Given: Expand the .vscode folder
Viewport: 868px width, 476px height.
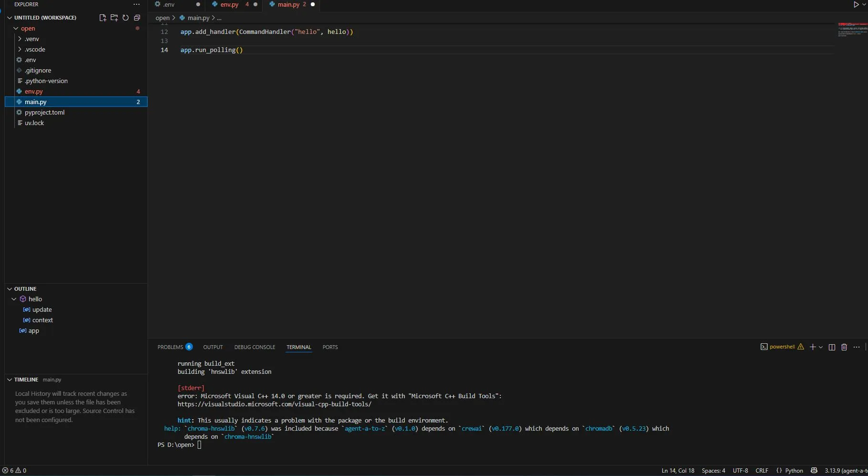Looking at the screenshot, I should tap(20, 50).
